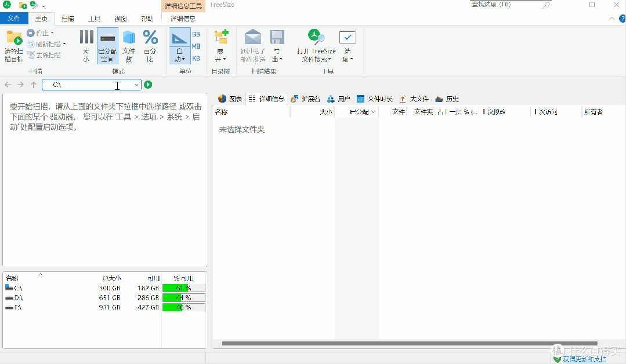Open the Automatic units dropdown arrow
626x364 pixels.
(184, 59)
